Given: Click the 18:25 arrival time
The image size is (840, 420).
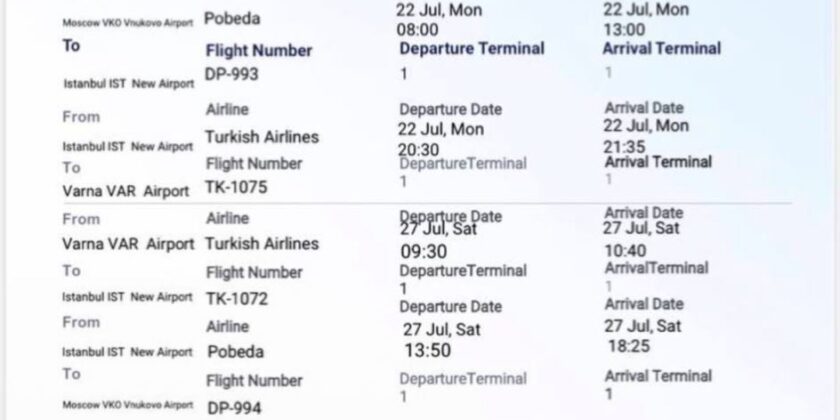Looking at the screenshot, I should coord(630,346).
